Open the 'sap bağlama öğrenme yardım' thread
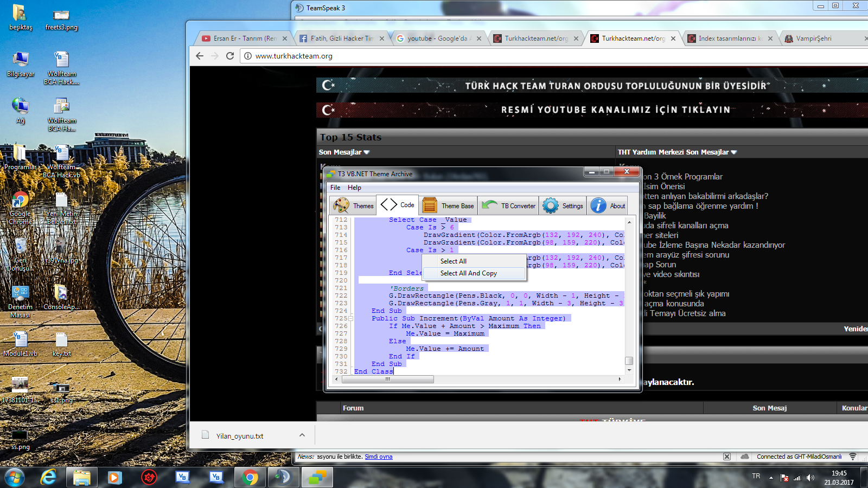Screen dimensions: 868x488 click(700, 206)
